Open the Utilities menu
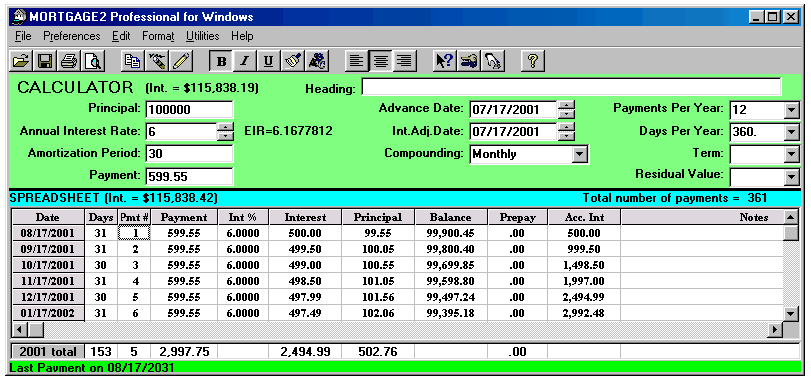 (x=203, y=36)
